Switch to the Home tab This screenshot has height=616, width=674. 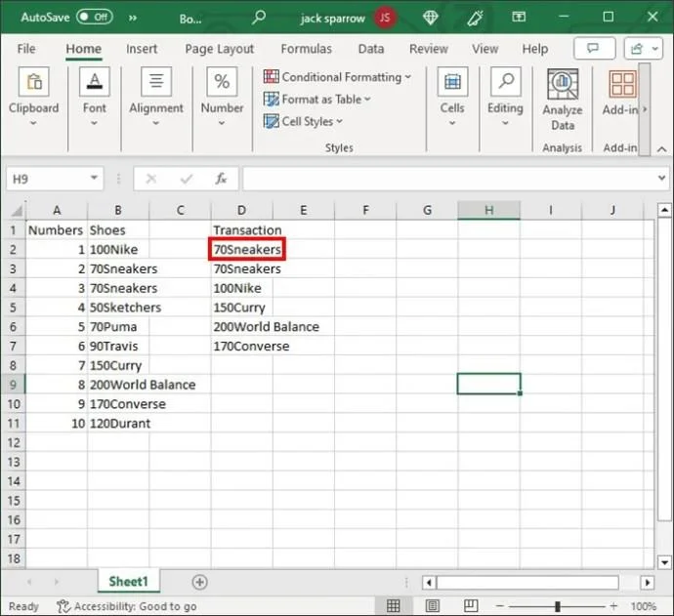point(84,49)
